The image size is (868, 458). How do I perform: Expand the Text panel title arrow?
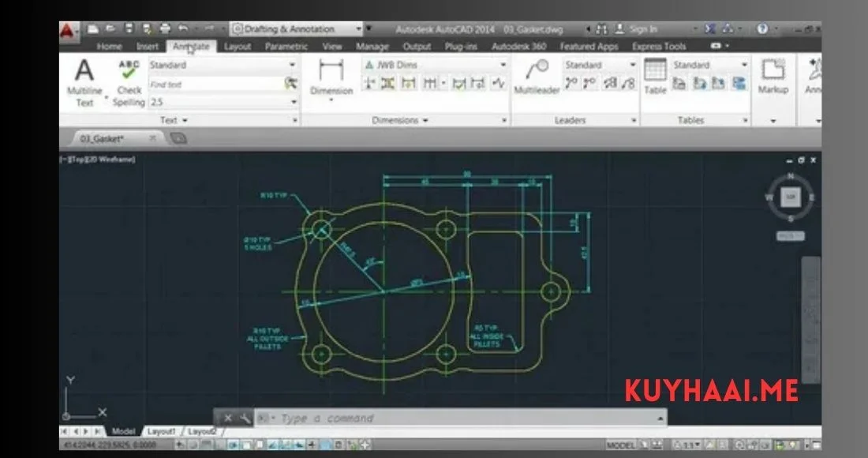pos(185,120)
